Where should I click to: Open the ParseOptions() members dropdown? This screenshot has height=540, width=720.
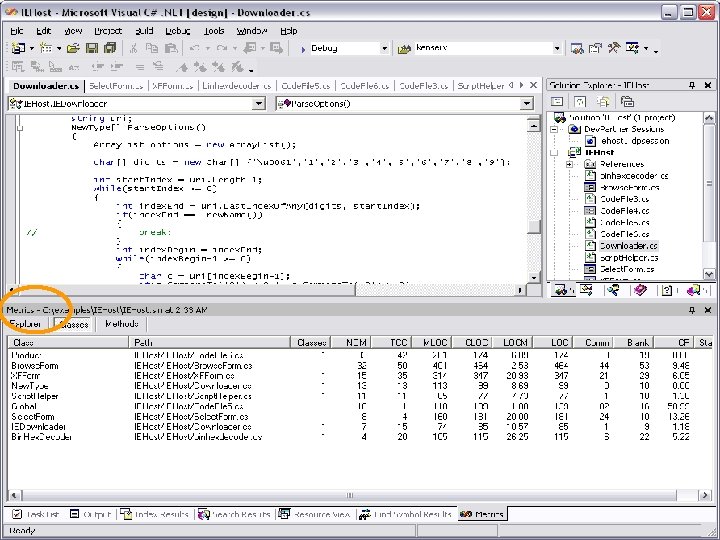[x=527, y=104]
